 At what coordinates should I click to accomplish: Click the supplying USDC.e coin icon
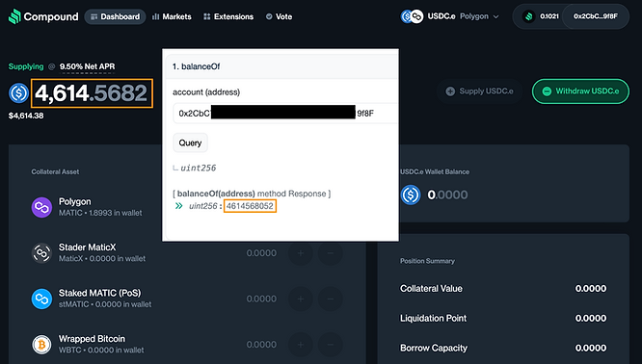coord(19,92)
